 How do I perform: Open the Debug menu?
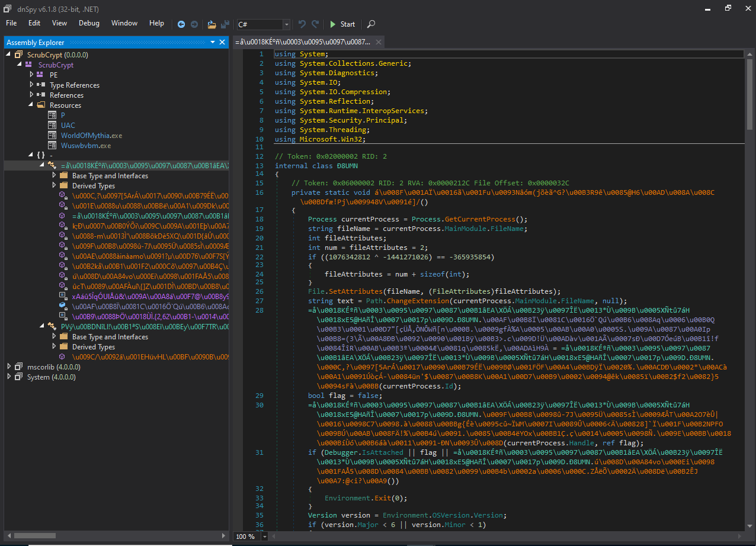pyautogui.click(x=89, y=23)
